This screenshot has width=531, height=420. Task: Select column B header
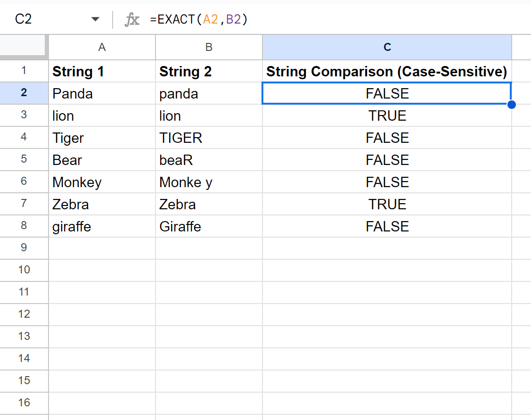(x=208, y=47)
